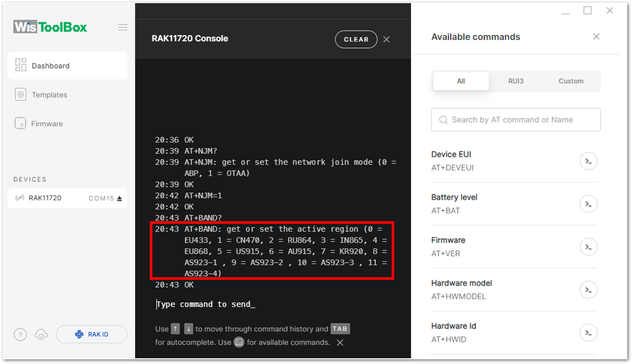
Task: Click the AT+HWMODEL command text
Action: click(459, 297)
